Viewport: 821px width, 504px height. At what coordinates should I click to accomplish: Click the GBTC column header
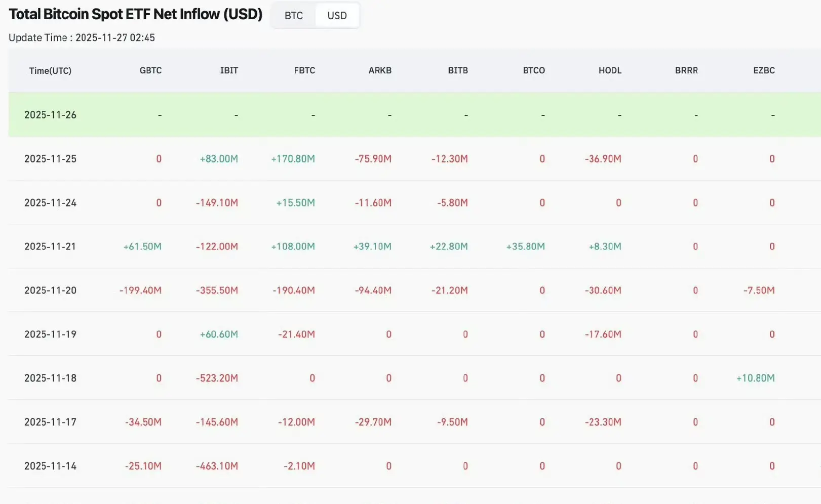tap(150, 70)
